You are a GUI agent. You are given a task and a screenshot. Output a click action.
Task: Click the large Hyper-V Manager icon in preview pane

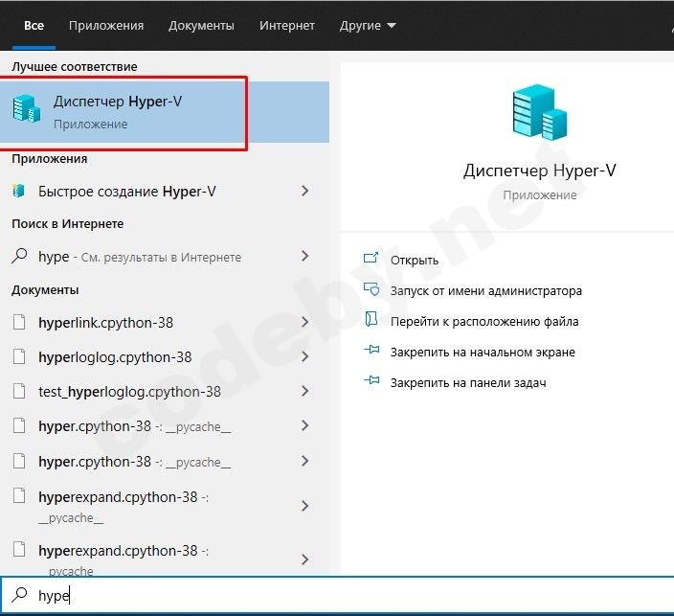point(539,112)
